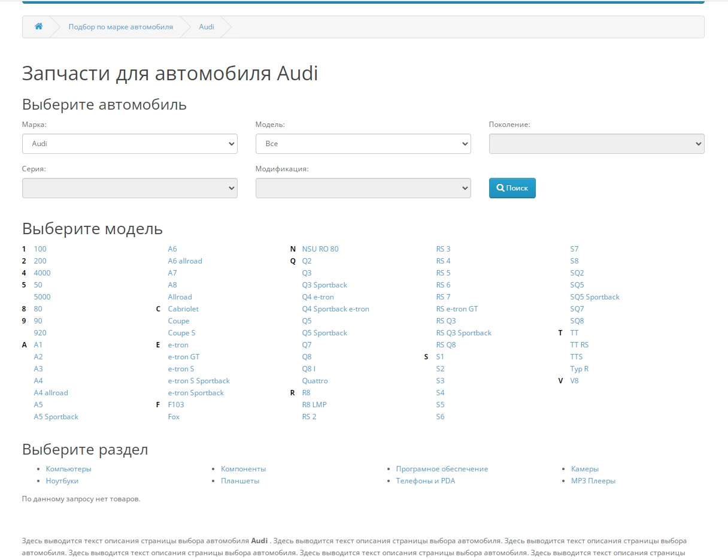Open the Марка dropdown showing Audi

click(130, 144)
